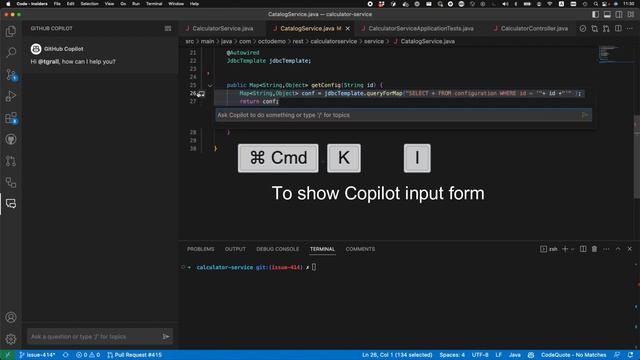Screen dimensions: 640x360
Task: Open new terminal dropdown arrow
Action: 572,249
